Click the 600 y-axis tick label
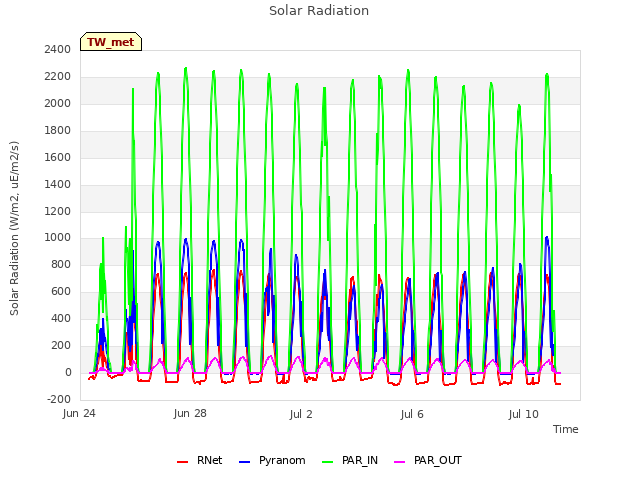The image size is (640, 480). coord(61,291)
